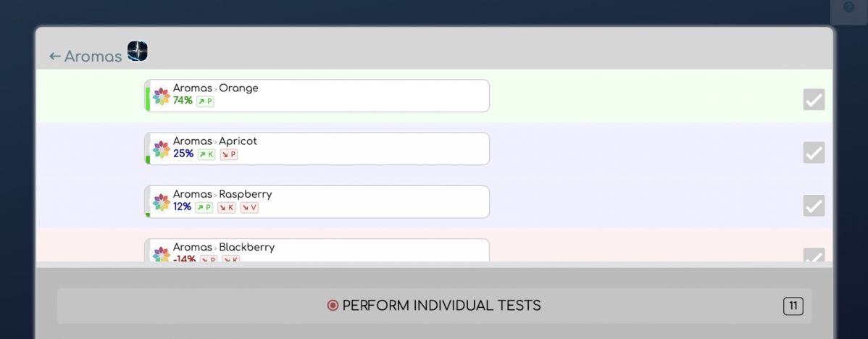Viewport: 868px width, 339px height.
Task: Click the flower icon for Orange
Action: click(162, 96)
